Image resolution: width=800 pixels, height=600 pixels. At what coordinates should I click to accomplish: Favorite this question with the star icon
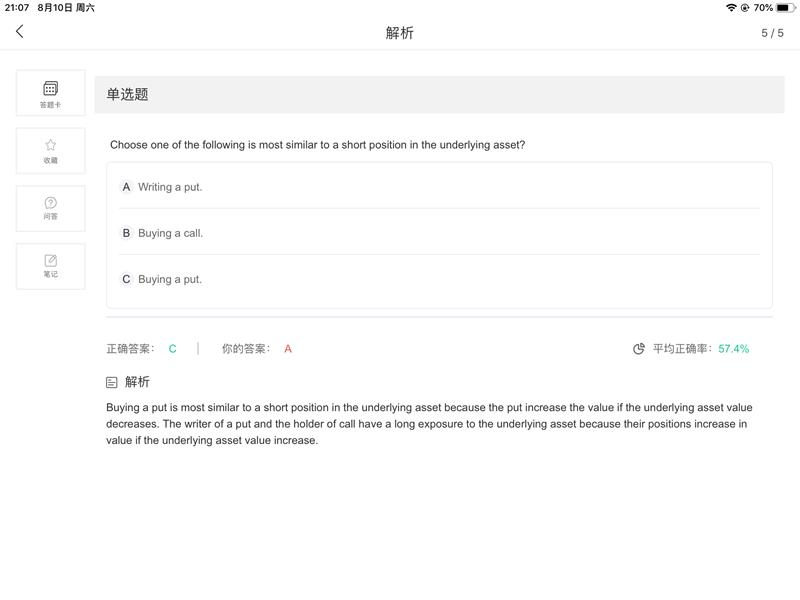coord(51,151)
